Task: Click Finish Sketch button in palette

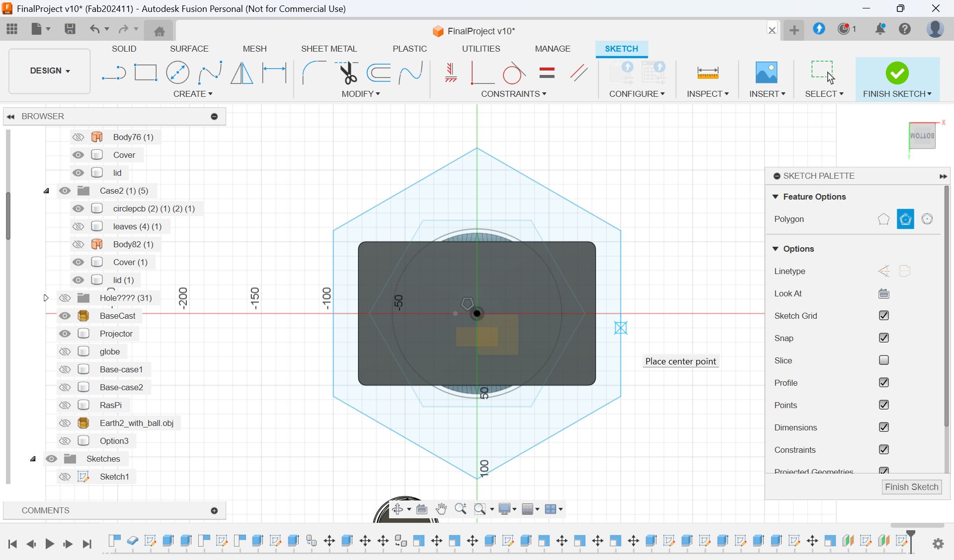Action: pos(911,487)
